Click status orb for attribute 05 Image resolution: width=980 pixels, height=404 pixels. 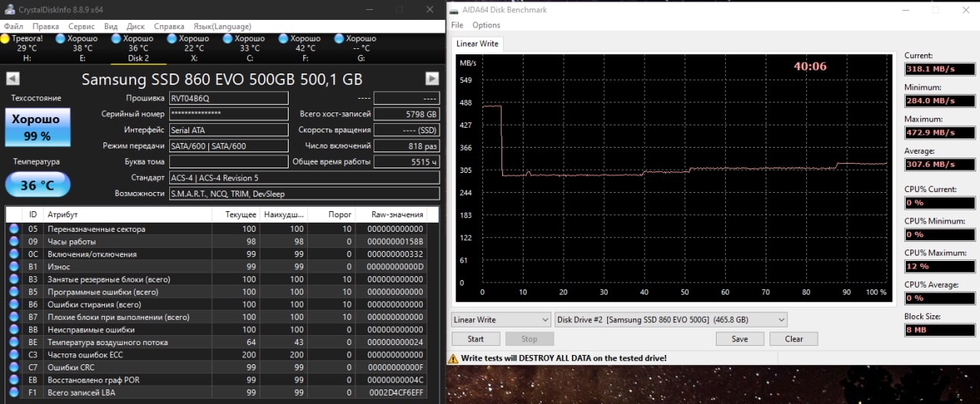[14, 229]
